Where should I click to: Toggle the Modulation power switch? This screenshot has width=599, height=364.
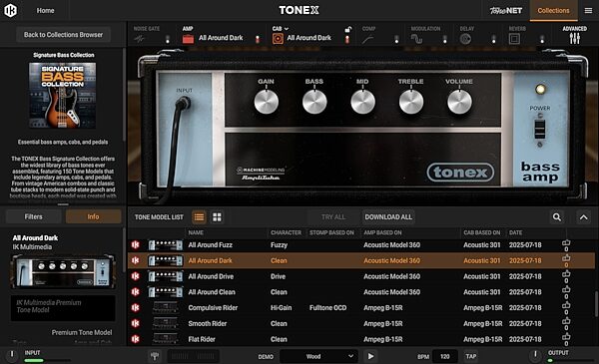[x=444, y=39]
